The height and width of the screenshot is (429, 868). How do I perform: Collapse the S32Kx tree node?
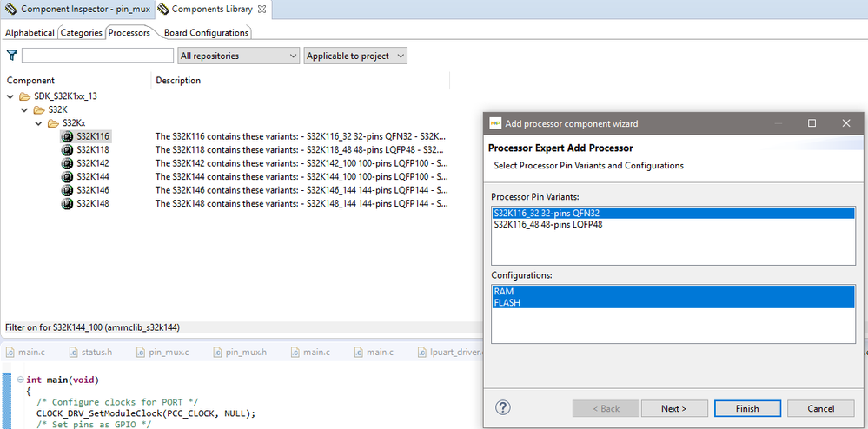tap(38, 123)
